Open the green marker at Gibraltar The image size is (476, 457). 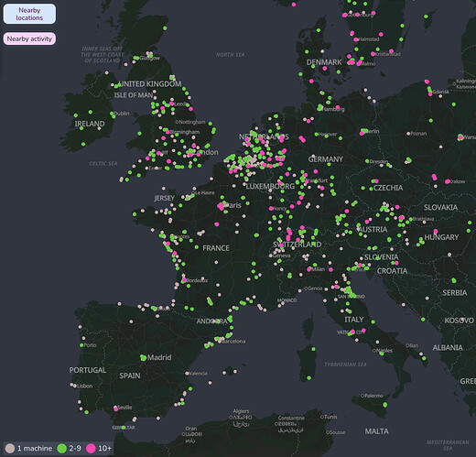[124, 428]
